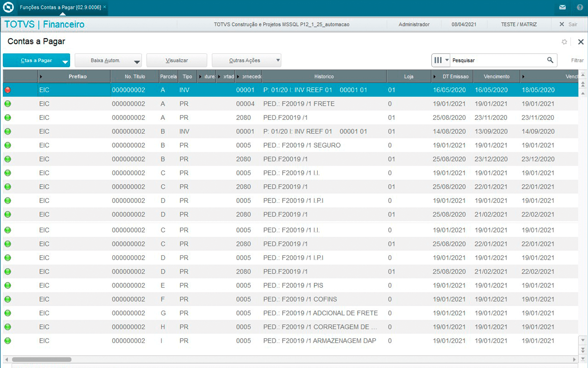The height and width of the screenshot is (368, 588).
Task: Click the red status indicator in first row
Action: pyautogui.click(x=8, y=90)
